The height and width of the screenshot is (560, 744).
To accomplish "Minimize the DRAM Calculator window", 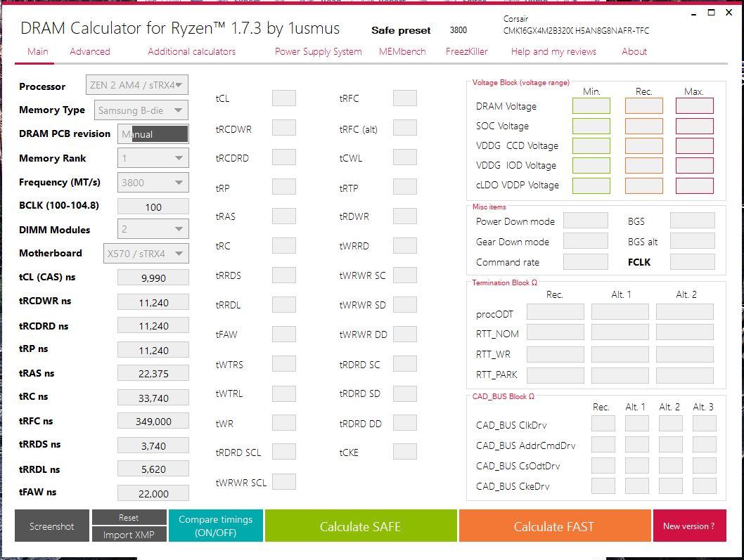I will coord(693,13).
